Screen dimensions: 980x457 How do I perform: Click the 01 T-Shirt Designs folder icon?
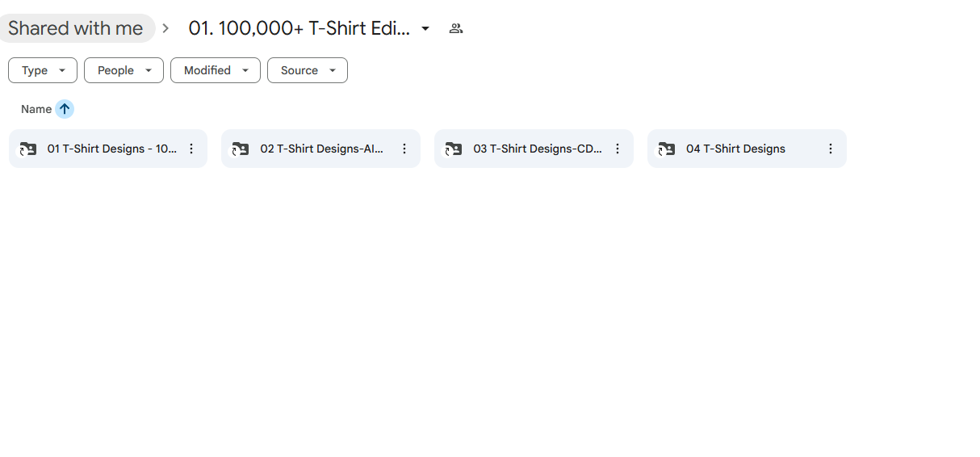28,149
